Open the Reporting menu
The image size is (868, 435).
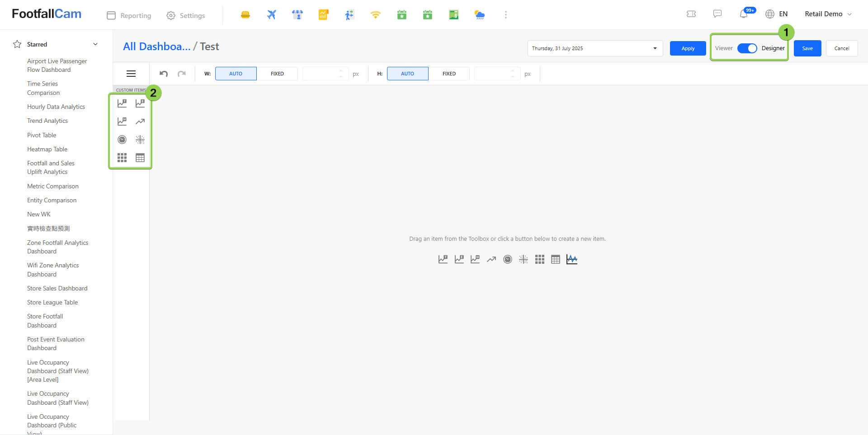point(129,15)
